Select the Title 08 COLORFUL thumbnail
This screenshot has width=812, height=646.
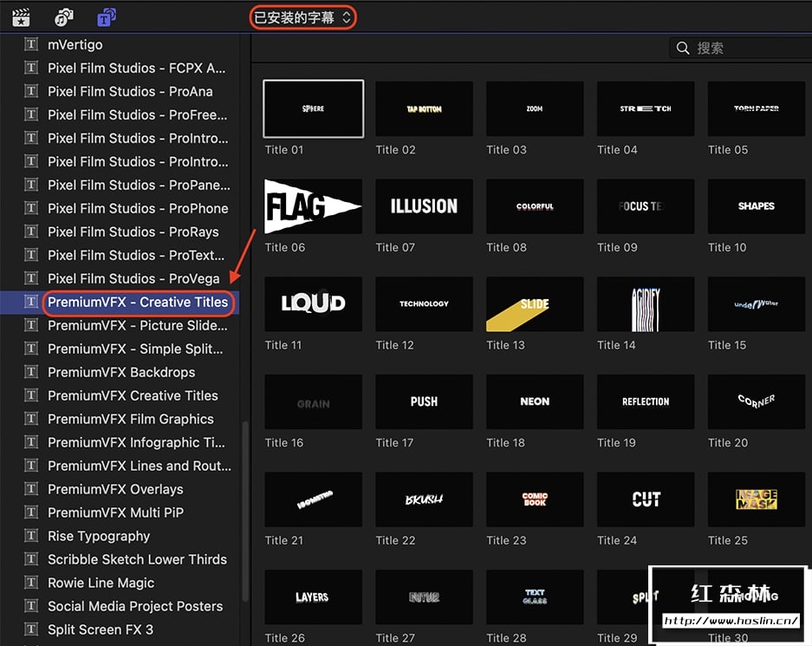pyautogui.click(x=535, y=206)
